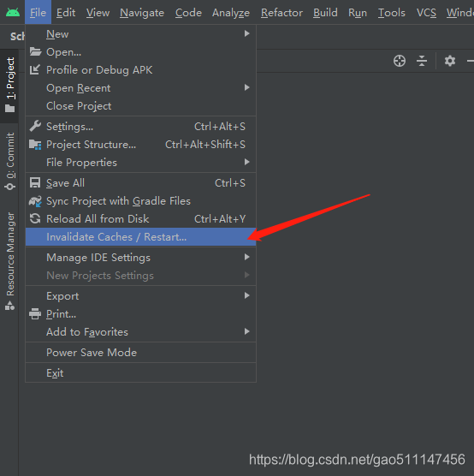Viewport: 474px width, 476px height.
Task: Expand the File Properties submenu arrow
Action: coord(247,162)
